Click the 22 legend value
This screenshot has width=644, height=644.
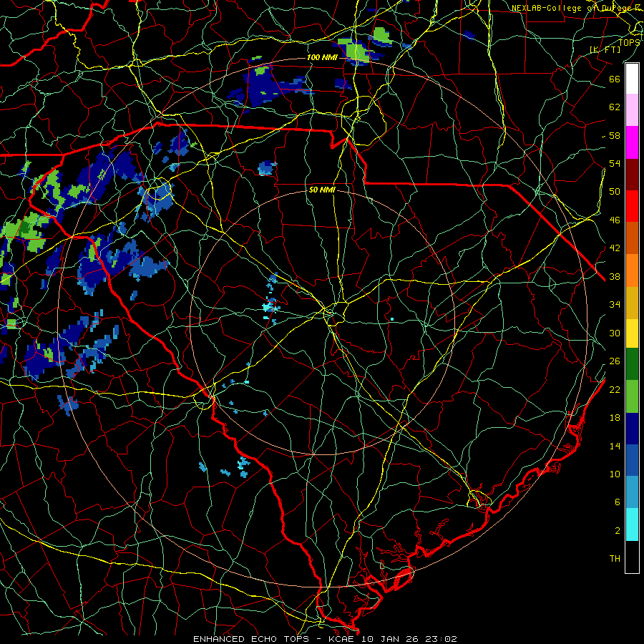[615, 389]
